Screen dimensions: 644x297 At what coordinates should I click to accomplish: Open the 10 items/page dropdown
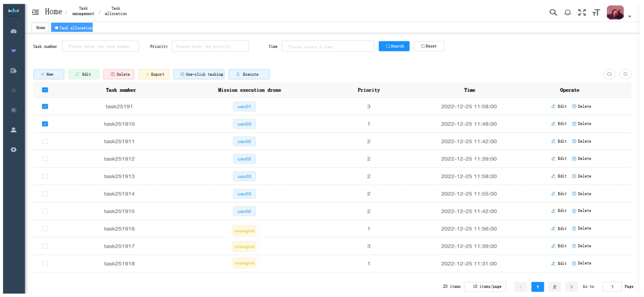(x=485, y=287)
